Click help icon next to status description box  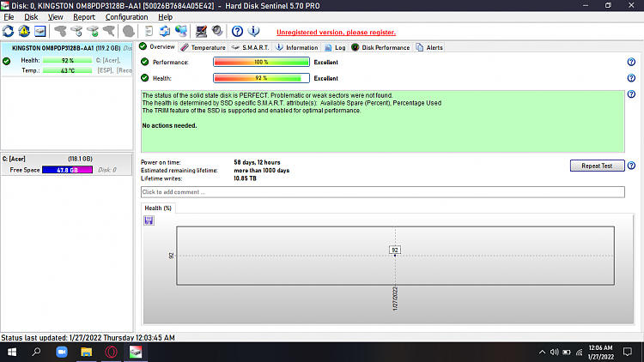[631, 94]
